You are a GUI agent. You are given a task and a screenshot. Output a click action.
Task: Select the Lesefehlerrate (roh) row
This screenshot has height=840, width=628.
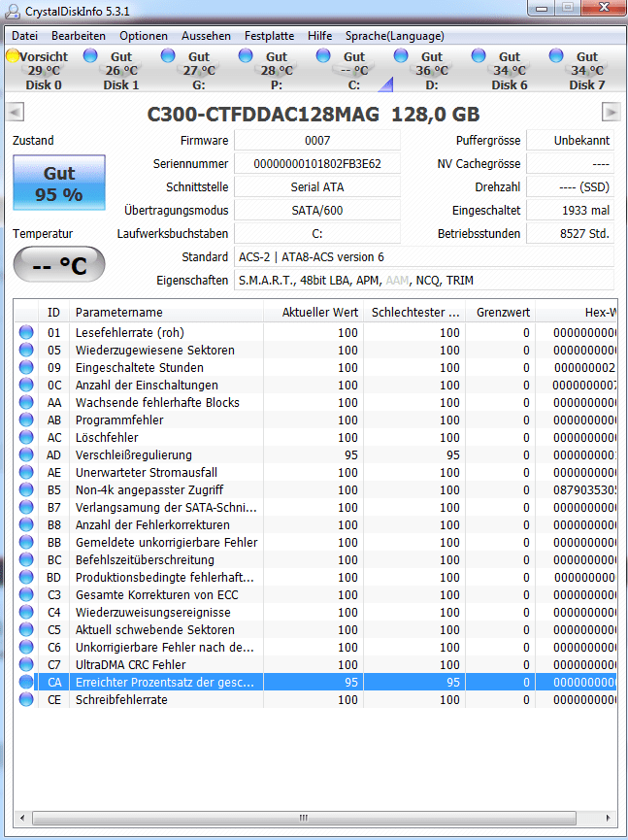point(315,333)
